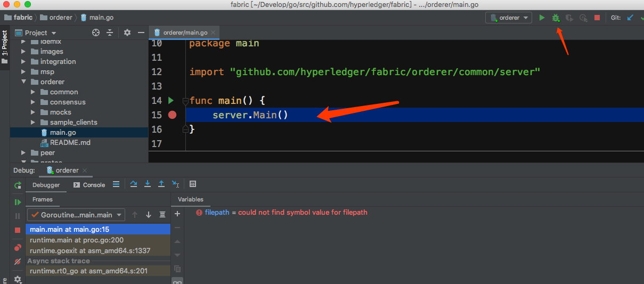Step Over with the debugger toolbar icon
Viewport: 644px width, 284px height.
tap(134, 184)
